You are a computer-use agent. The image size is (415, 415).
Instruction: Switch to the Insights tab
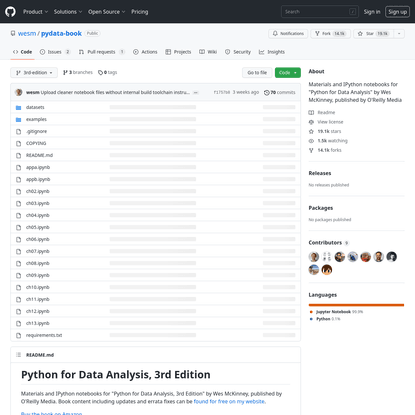[x=272, y=52]
